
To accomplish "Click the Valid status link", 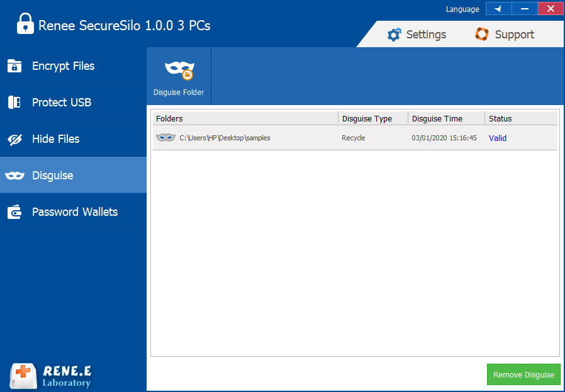I will (498, 138).
